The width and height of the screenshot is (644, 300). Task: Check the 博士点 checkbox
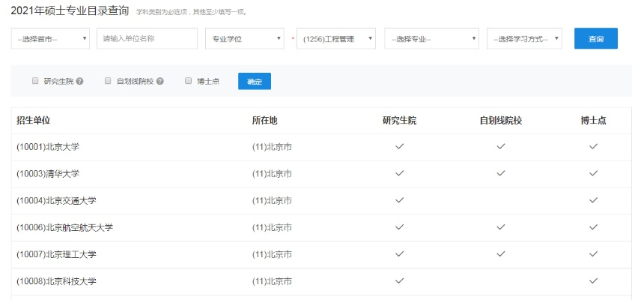189,81
